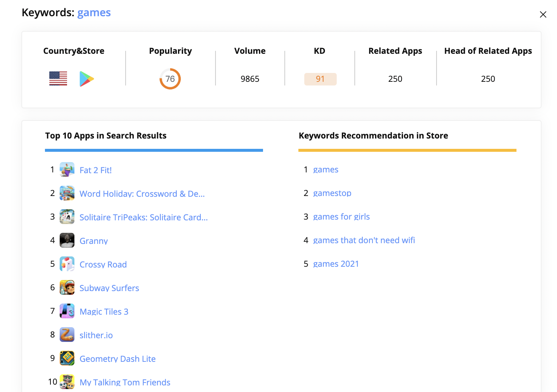Click the Related Apps column label

[x=395, y=51]
